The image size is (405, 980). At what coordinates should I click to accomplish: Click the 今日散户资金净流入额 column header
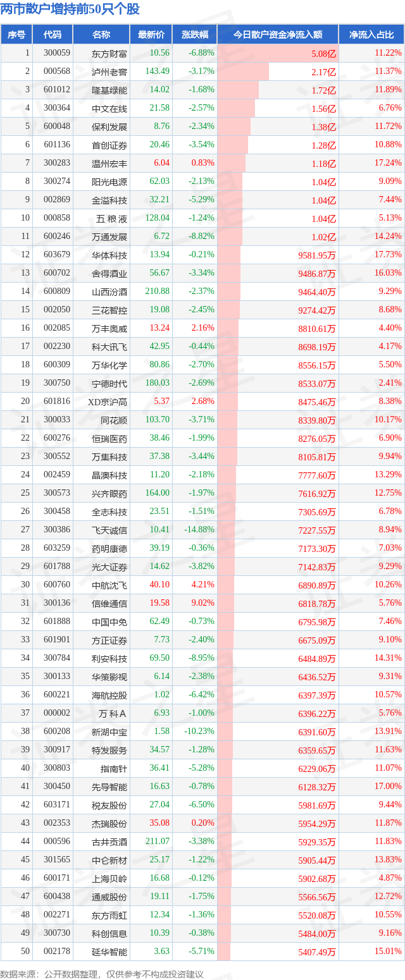click(x=278, y=35)
